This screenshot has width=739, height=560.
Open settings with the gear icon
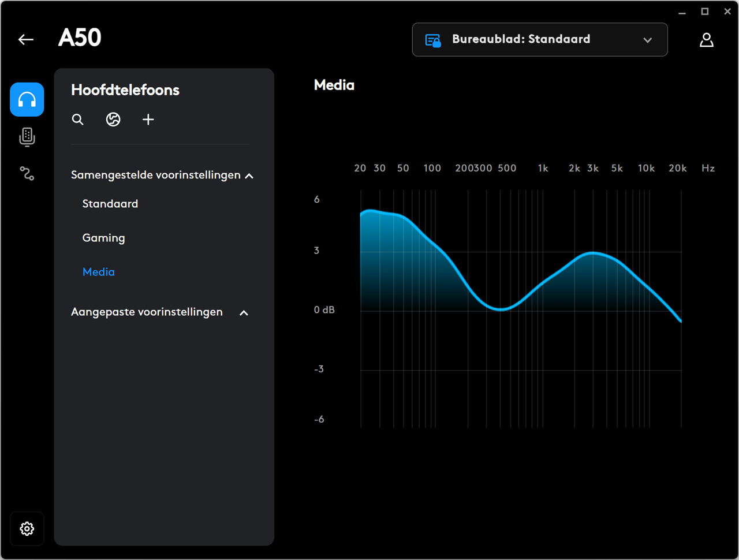pyautogui.click(x=27, y=528)
